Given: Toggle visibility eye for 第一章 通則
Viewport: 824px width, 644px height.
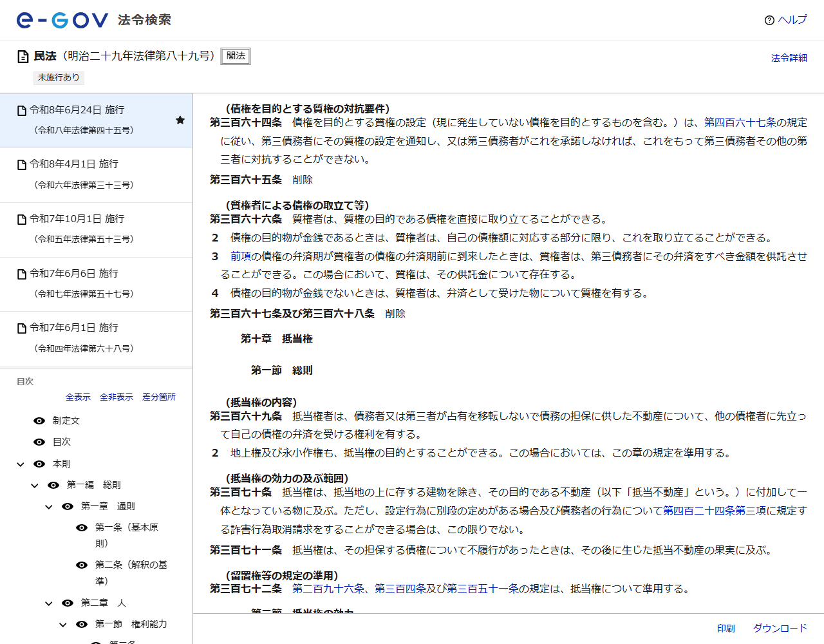Looking at the screenshot, I should (x=68, y=506).
